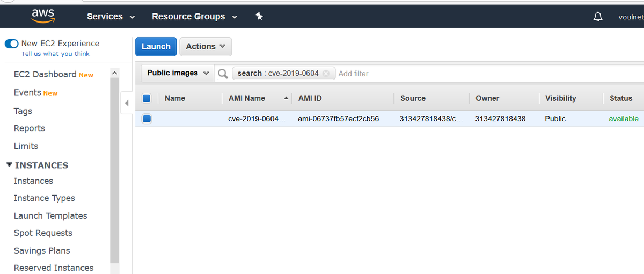
Task: Open the Actions dropdown
Action: click(x=206, y=47)
